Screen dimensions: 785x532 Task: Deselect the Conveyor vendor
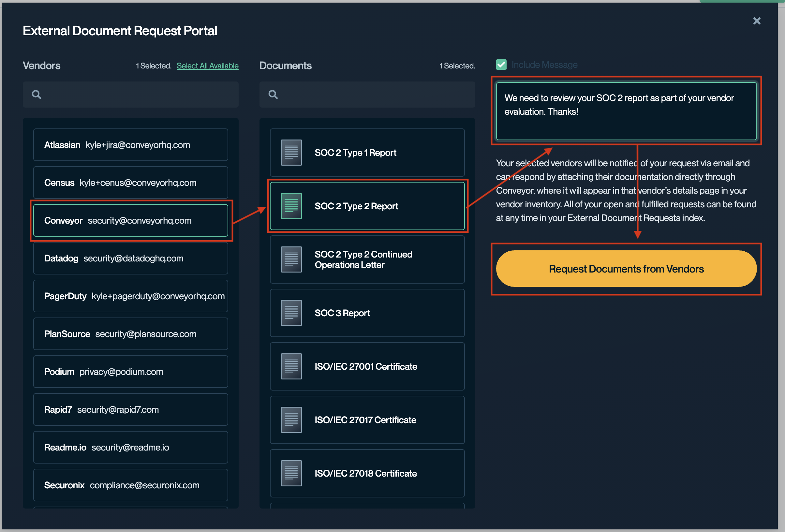click(131, 221)
